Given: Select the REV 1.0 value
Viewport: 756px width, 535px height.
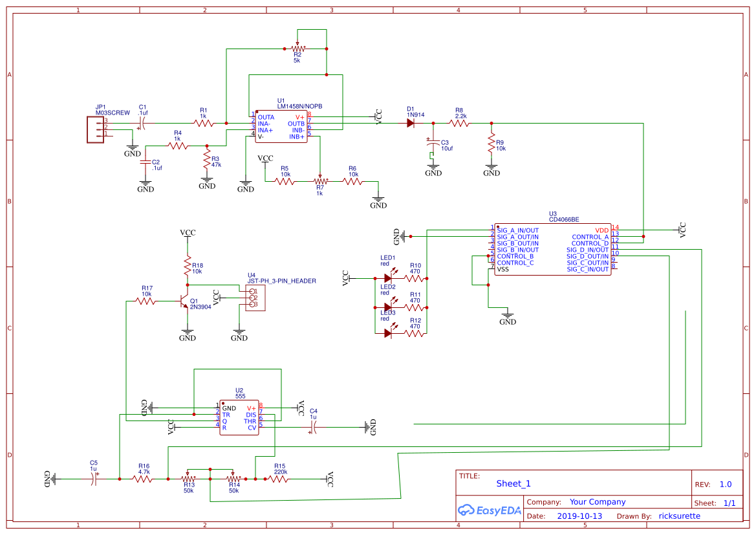Looking at the screenshot, I should [725, 484].
